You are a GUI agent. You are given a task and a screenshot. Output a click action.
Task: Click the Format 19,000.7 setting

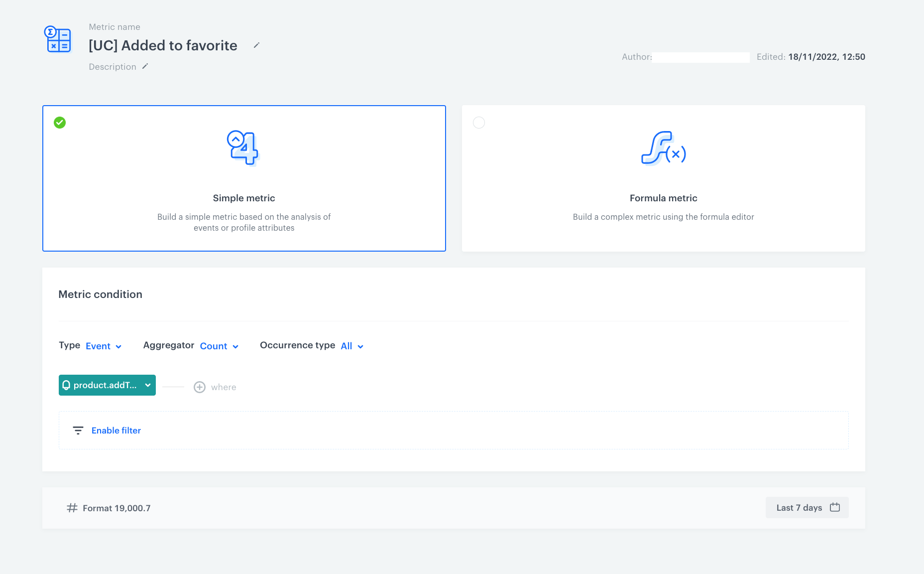(x=116, y=508)
